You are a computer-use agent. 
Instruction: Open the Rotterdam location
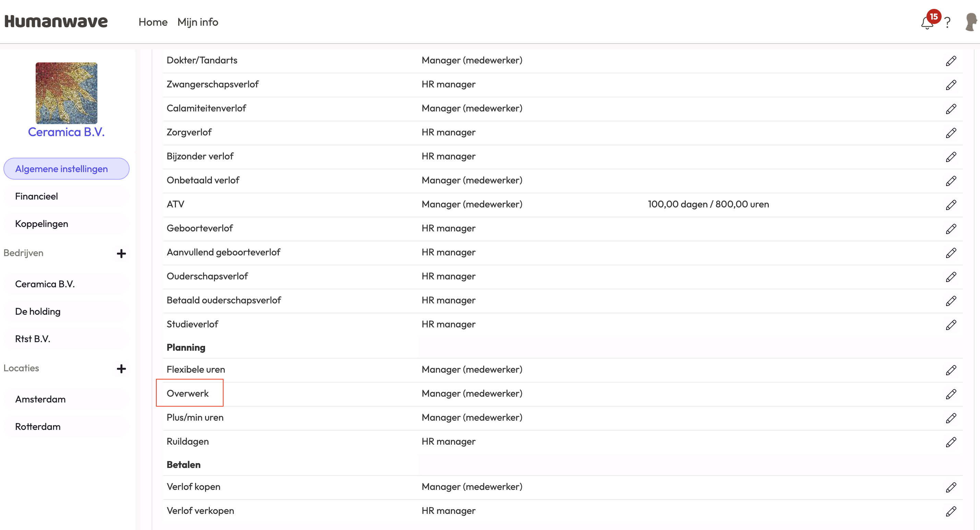[38, 426]
